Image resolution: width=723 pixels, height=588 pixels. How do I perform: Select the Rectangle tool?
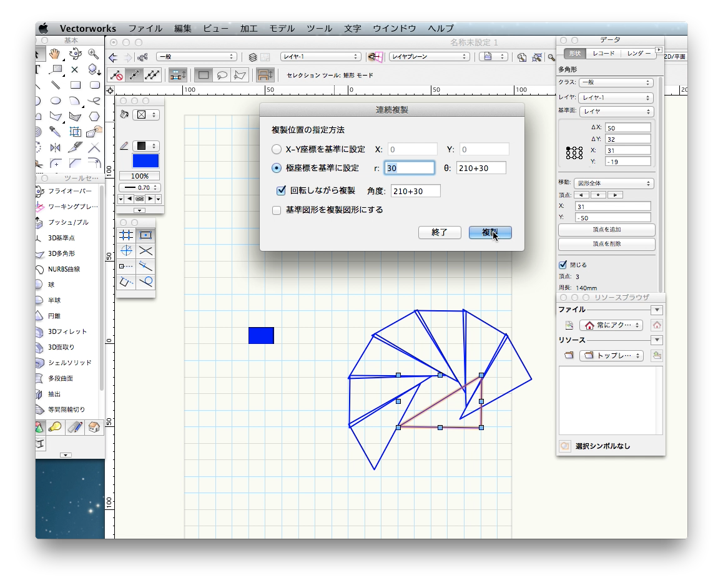[75, 85]
